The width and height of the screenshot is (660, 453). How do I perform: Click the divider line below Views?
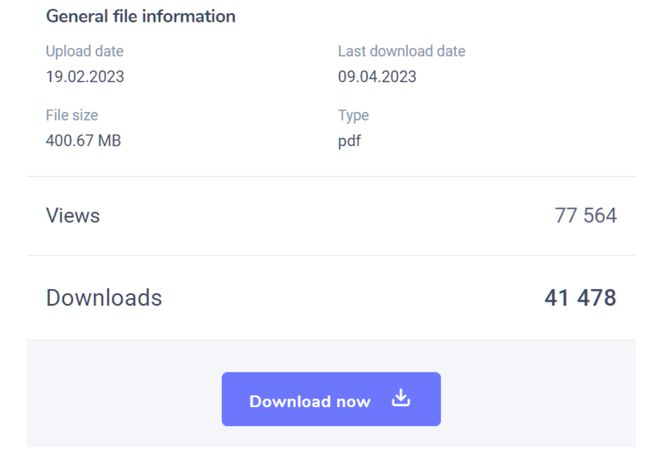tap(331, 255)
